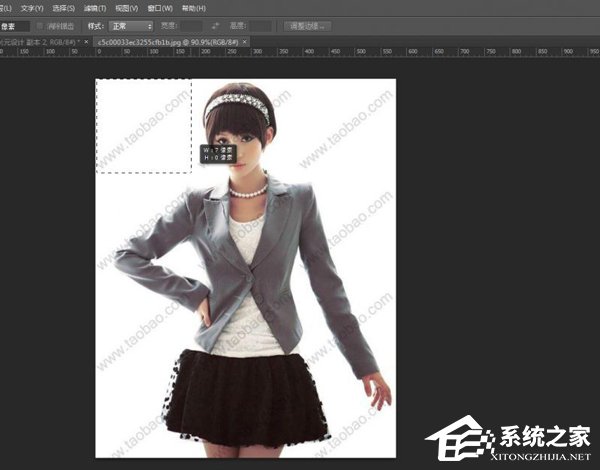Click the swap width and height icon

tap(216, 24)
